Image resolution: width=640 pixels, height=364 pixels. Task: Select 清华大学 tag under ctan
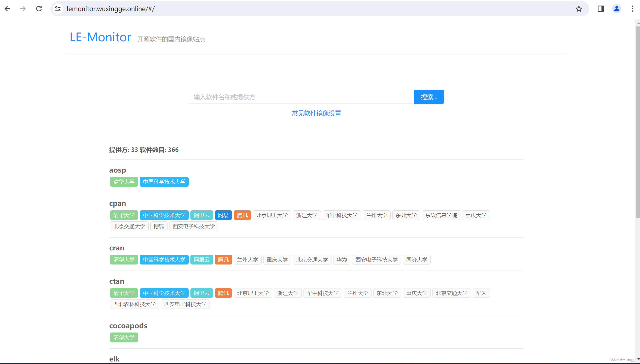coord(124,293)
